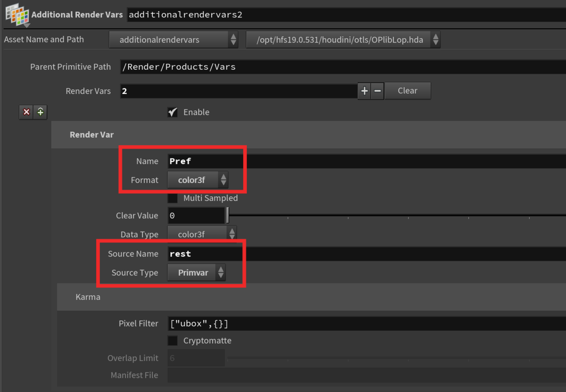This screenshot has height=392, width=566.
Task: Click the Source Name label
Action: tap(133, 254)
